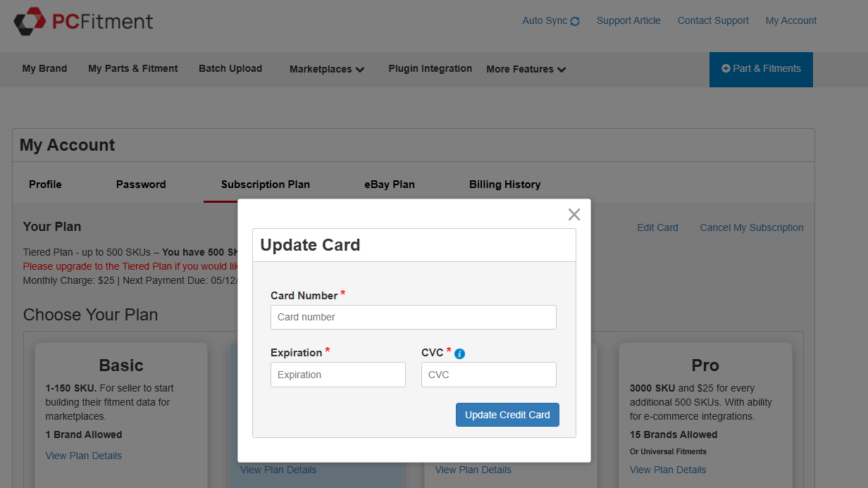Expand the More Features dropdown
This screenshot has width=868, height=488.
(x=525, y=69)
